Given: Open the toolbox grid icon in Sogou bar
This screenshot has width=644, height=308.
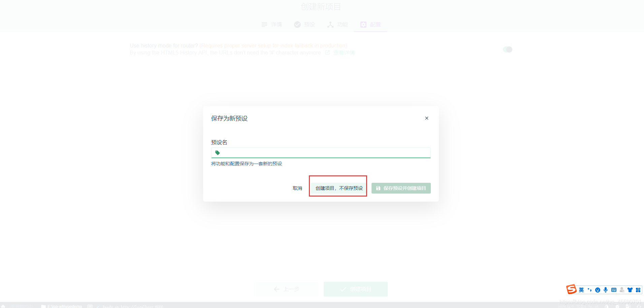Looking at the screenshot, I should 638,290.
